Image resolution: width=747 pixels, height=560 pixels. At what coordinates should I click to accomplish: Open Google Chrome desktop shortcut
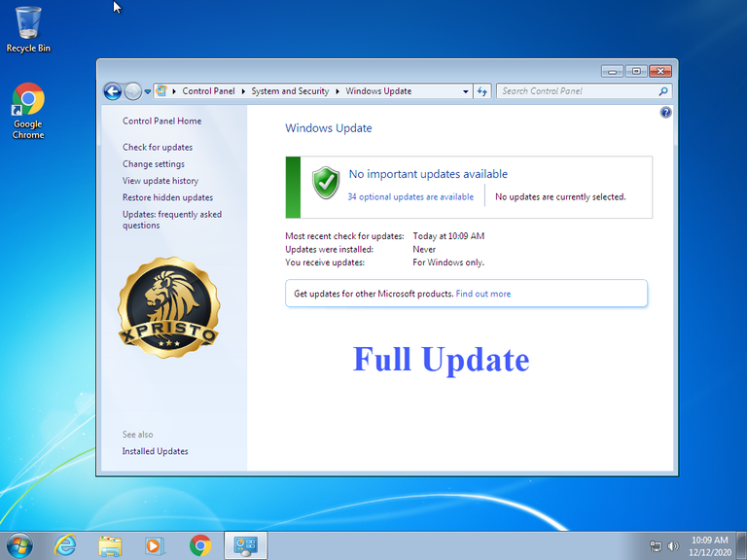coord(28,111)
